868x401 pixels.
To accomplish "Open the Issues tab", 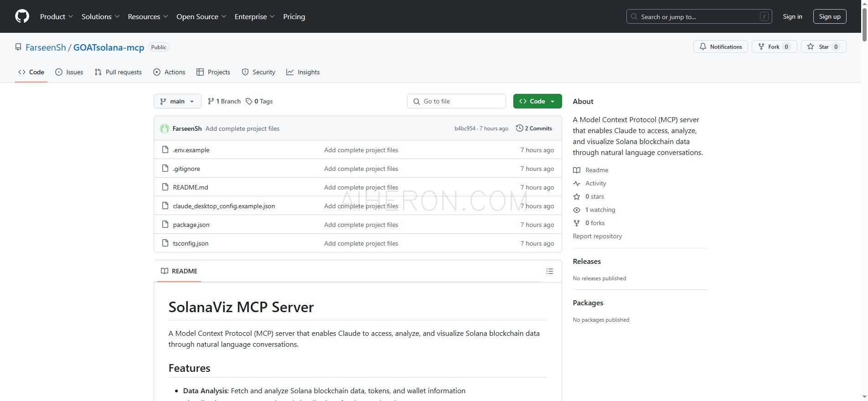I will pyautogui.click(x=69, y=72).
